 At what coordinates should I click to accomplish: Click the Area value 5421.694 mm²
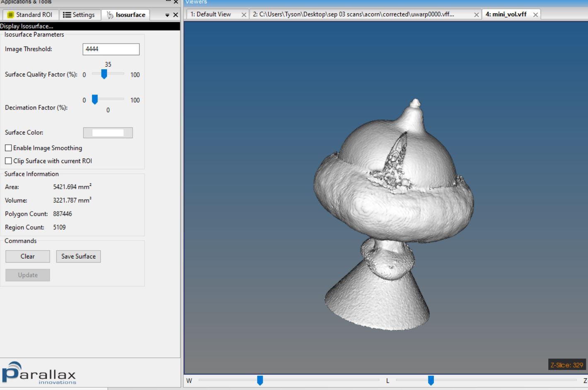pyautogui.click(x=72, y=187)
